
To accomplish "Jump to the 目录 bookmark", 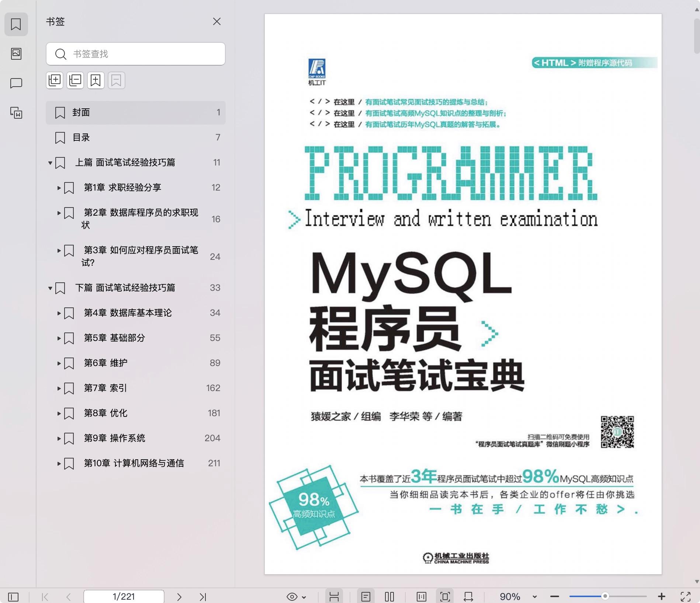I will (136, 137).
